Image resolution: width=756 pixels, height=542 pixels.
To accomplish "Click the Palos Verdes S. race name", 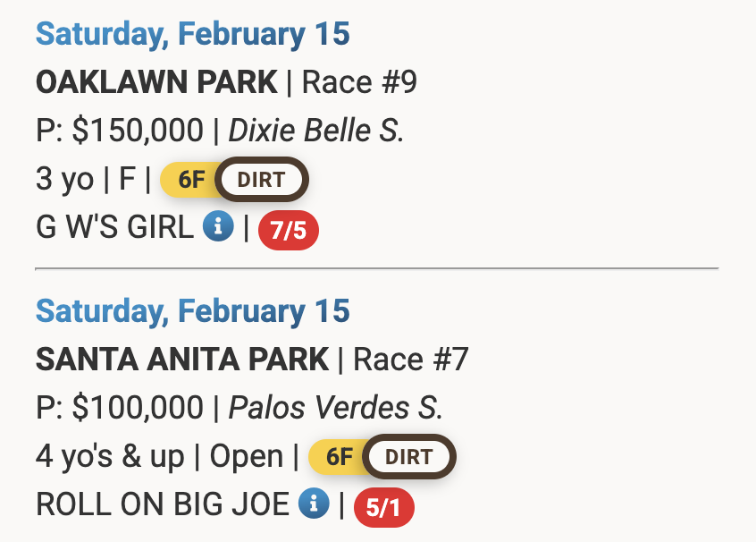I will pos(335,408).
